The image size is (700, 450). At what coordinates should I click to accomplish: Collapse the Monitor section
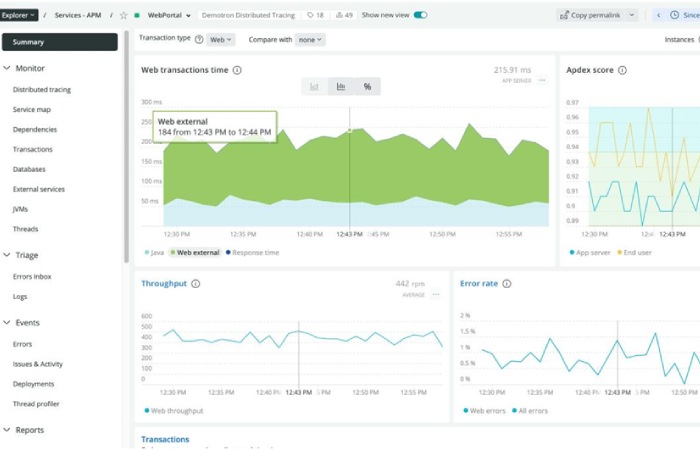7,68
